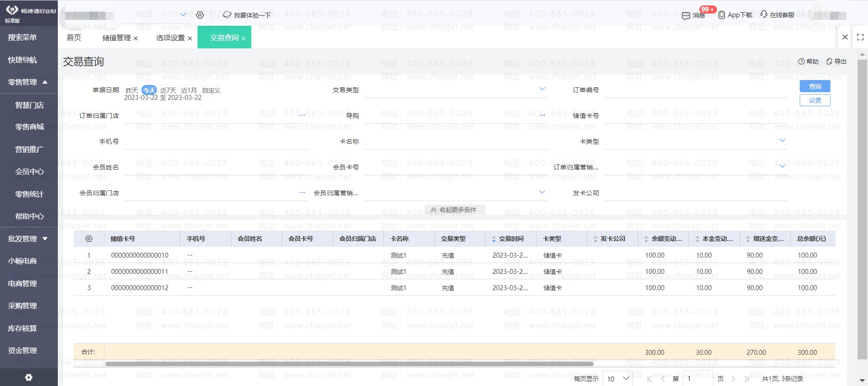Switch to the 储值管理 tab
This screenshot has width=868, height=386.
117,38
